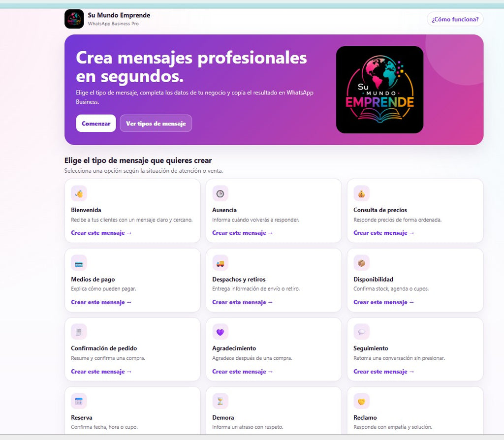504x440 pixels.
Task: Click the money bag icon for Consulta de precios
Action: point(361,193)
